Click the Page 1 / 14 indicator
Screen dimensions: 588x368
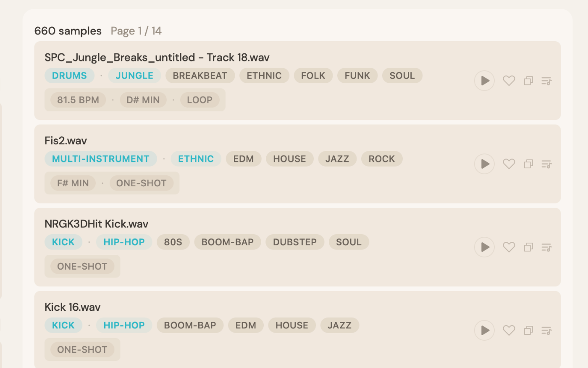[136, 31]
